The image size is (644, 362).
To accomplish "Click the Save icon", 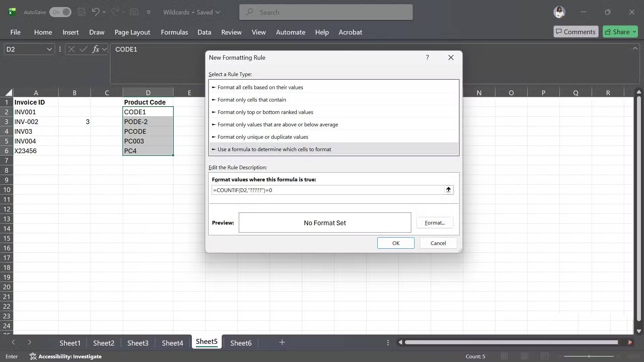I will coord(82,12).
